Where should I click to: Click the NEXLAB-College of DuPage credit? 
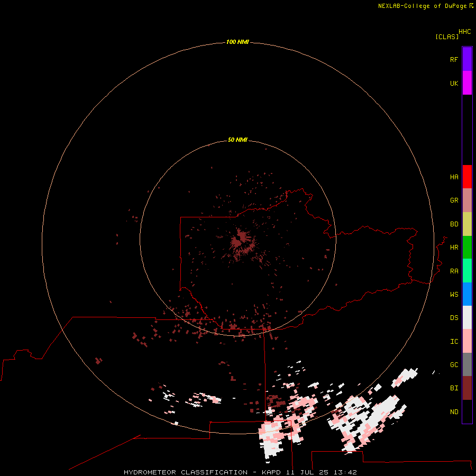pyautogui.click(x=425, y=6)
